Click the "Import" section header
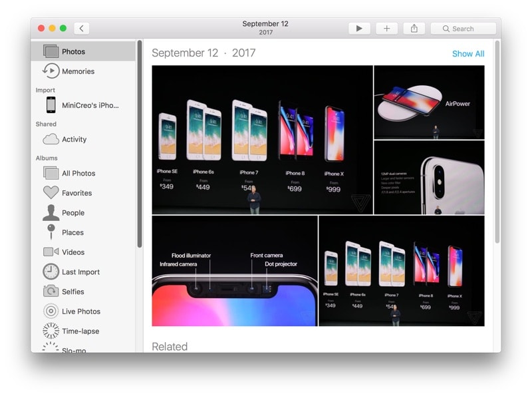Image resolution: width=532 pixels, height=396 pixels. tap(45, 90)
